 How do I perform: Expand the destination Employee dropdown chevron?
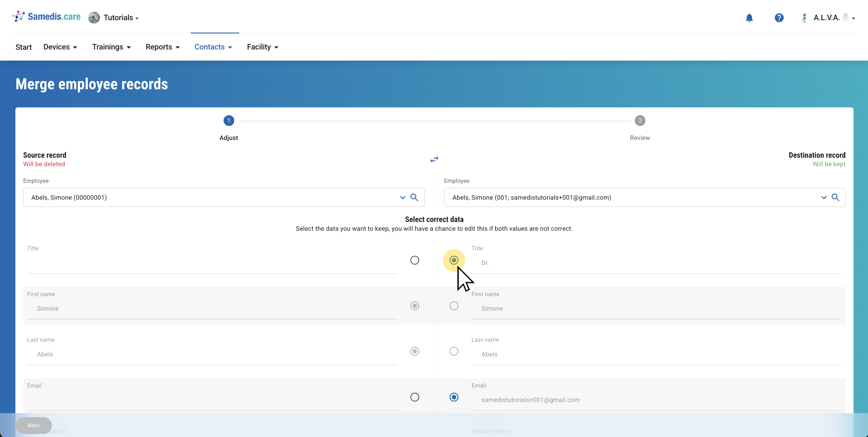[x=824, y=198]
